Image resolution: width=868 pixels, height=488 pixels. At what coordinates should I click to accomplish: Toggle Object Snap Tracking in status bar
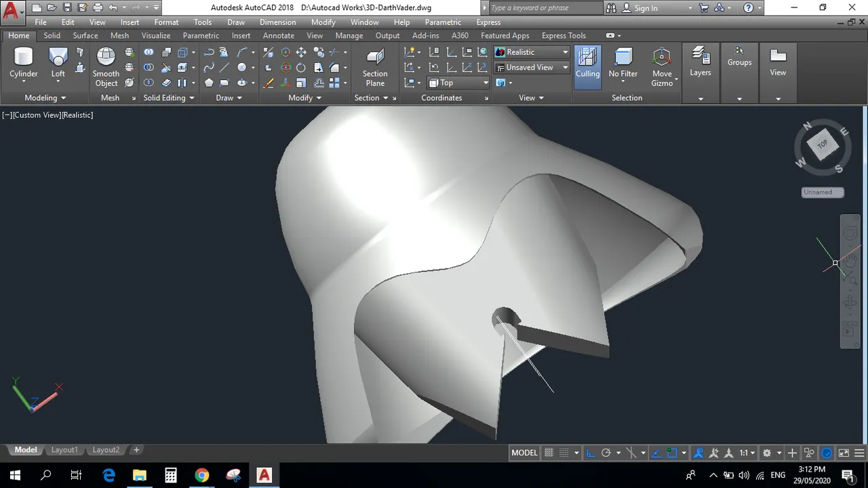click(656, 453)
